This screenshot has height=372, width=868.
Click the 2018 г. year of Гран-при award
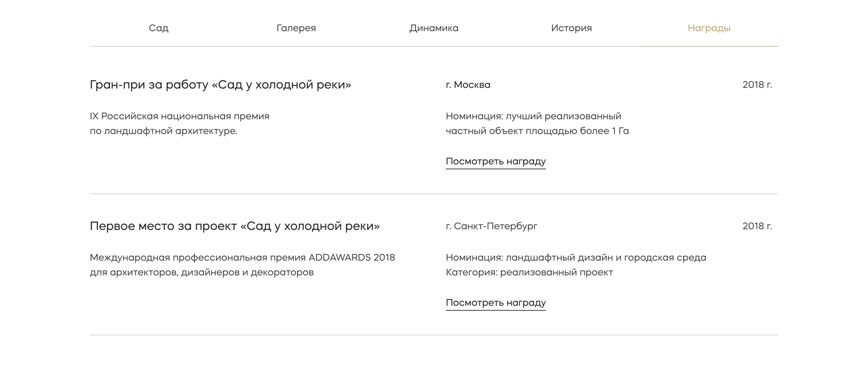(757, 85)
